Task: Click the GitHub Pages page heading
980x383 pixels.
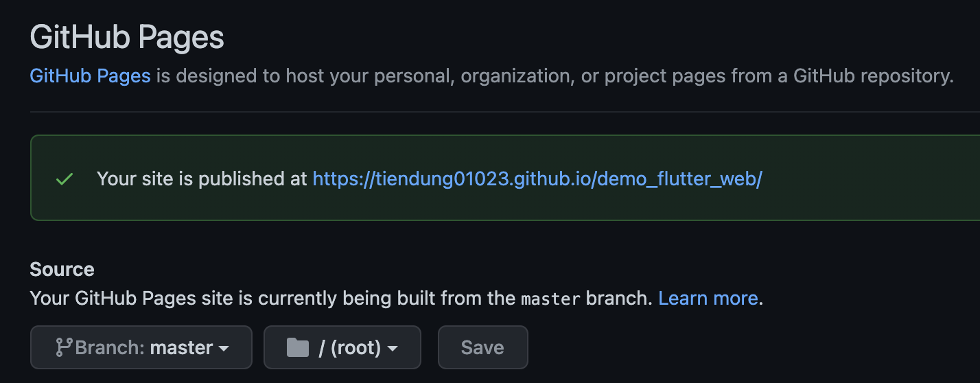Action: click(127, 38)
